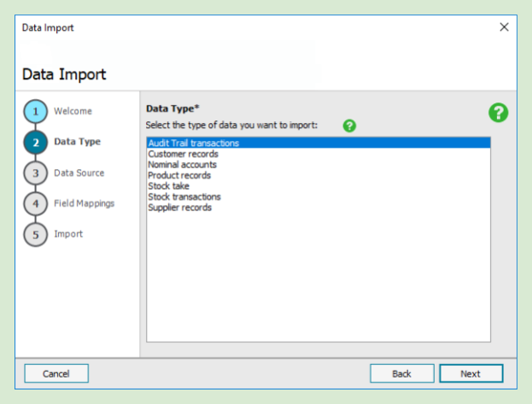Viewport: 532px width, 404px height.
Task: Click the Cancel button
Action: pos(56,373)
